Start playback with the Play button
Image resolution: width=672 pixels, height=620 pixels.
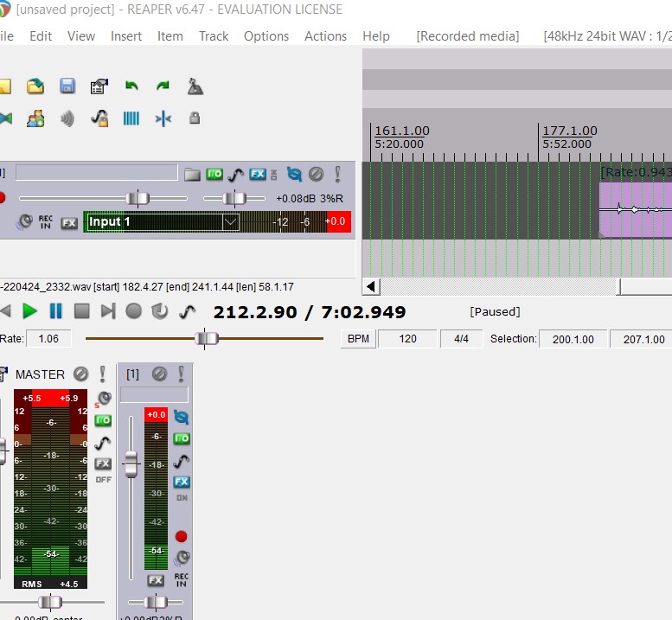pyautogui.click(x=29, y=311)
